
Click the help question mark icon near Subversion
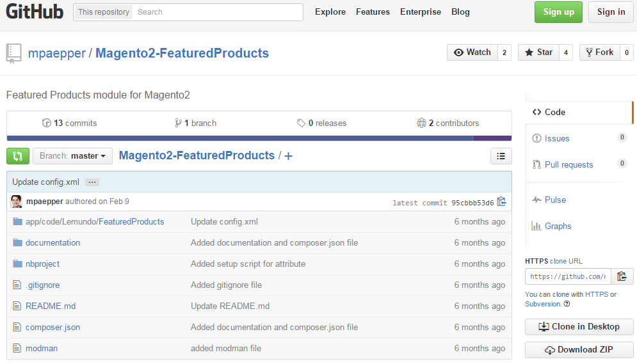pyautogui.click(x=567, y=304)
